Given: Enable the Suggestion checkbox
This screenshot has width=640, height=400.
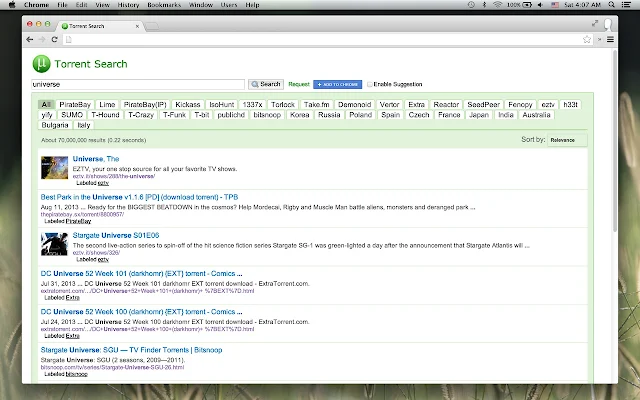Looking at the screenshot, I should pos(370,84).
